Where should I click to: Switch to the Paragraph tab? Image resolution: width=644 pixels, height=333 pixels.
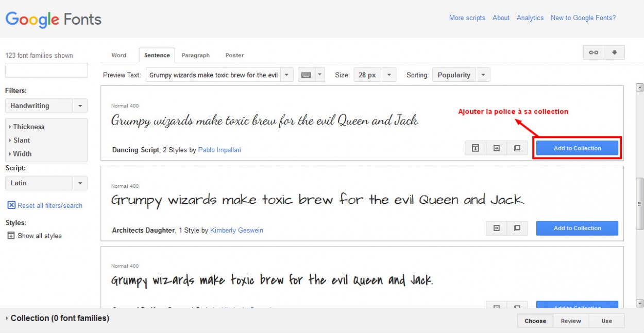click(195, 55)
